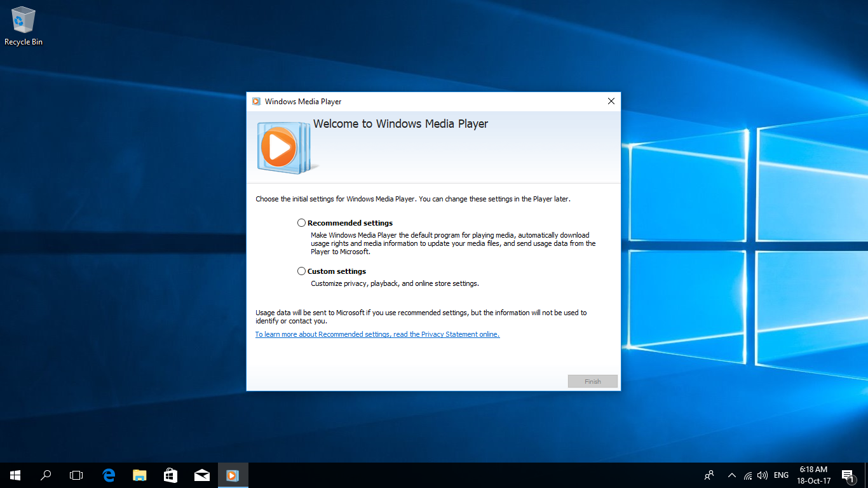The height and width of the screenshot is (488, 868).
Task: Show hidden system tray icons
Action: click(731, 475)
